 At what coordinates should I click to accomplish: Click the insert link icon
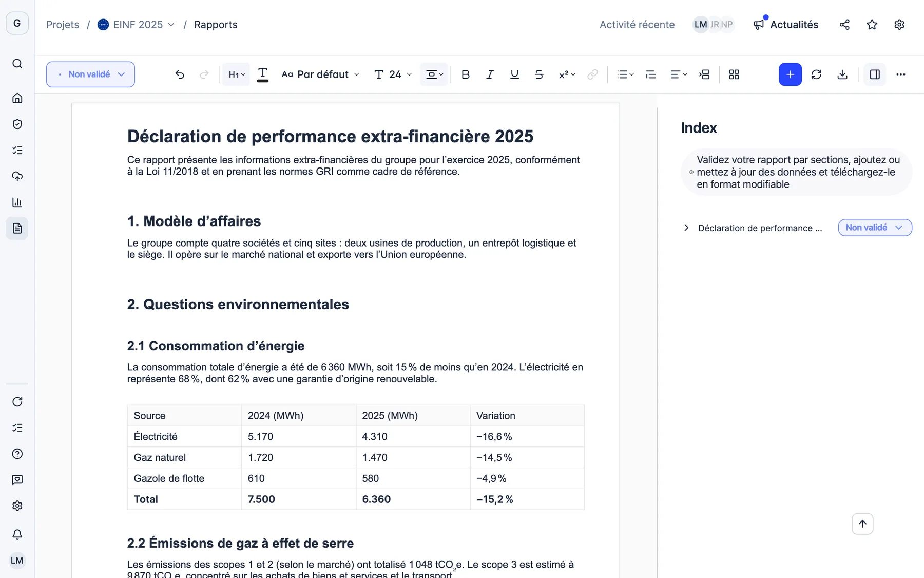click(x=592, y=74)
